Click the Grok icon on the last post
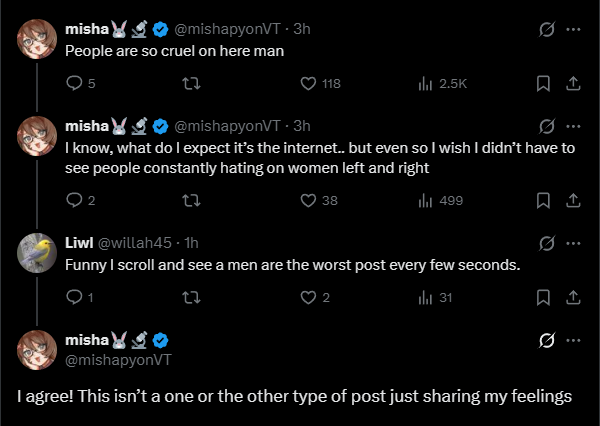Viewport: 600px width, 426px height. [546, 340]
